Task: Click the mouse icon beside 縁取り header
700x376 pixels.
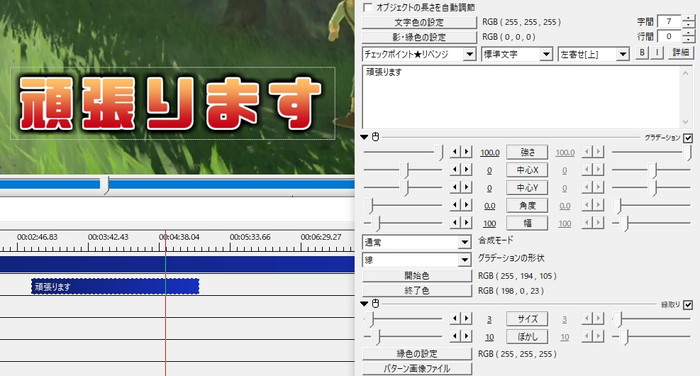Action: click(x=375, y=304)
